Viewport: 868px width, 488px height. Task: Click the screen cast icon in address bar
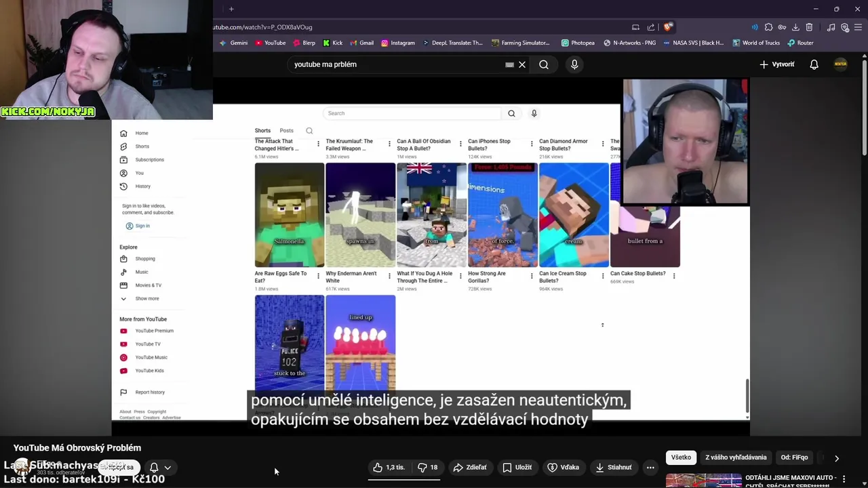(635, 27)
